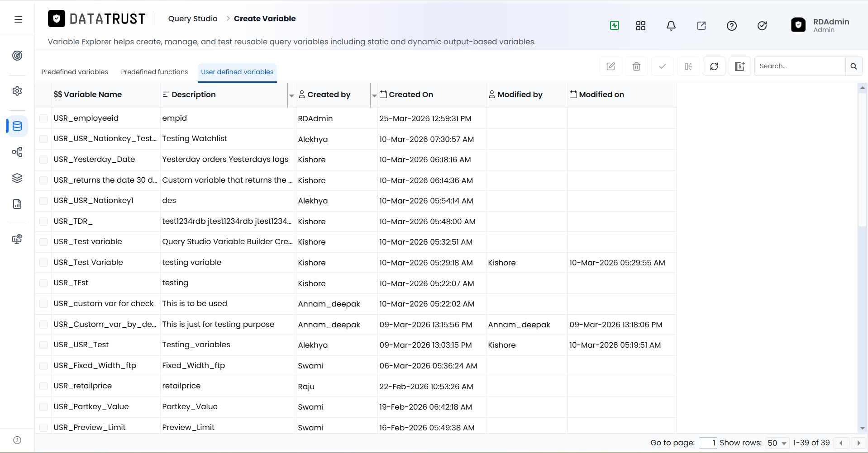Switch to Predefined functions tab

154,72
